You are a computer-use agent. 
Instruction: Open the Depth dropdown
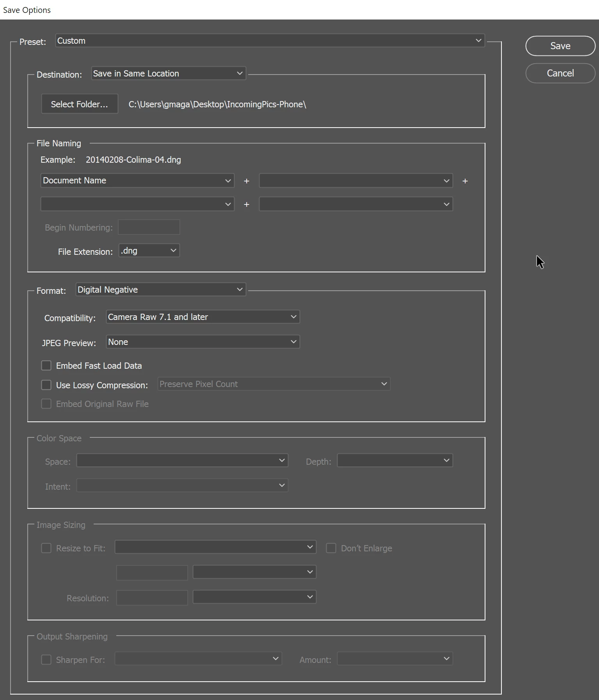point(395,460)
